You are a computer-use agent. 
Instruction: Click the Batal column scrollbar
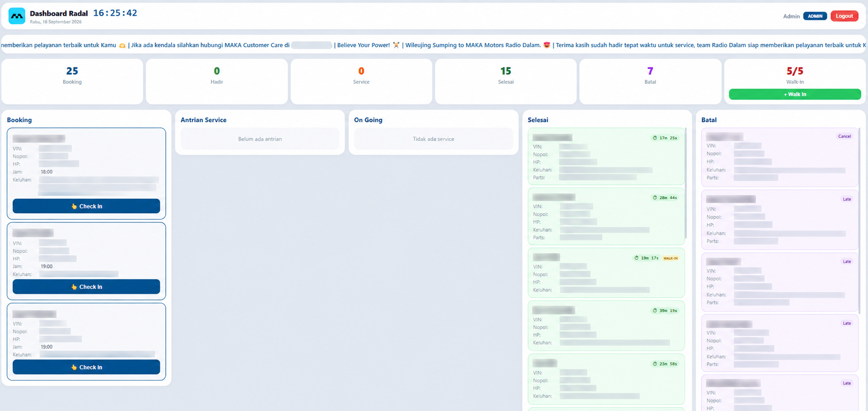pyautogui.click(x=859, y=220)
